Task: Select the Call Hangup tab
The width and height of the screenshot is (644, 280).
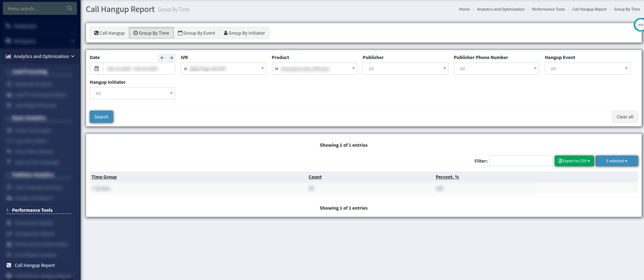Action: click(109, 33)
